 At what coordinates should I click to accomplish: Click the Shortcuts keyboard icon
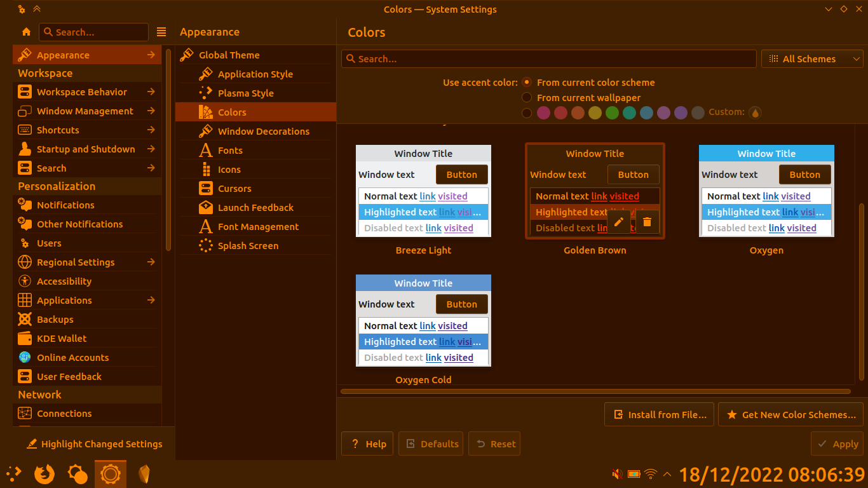coord(25,130)
